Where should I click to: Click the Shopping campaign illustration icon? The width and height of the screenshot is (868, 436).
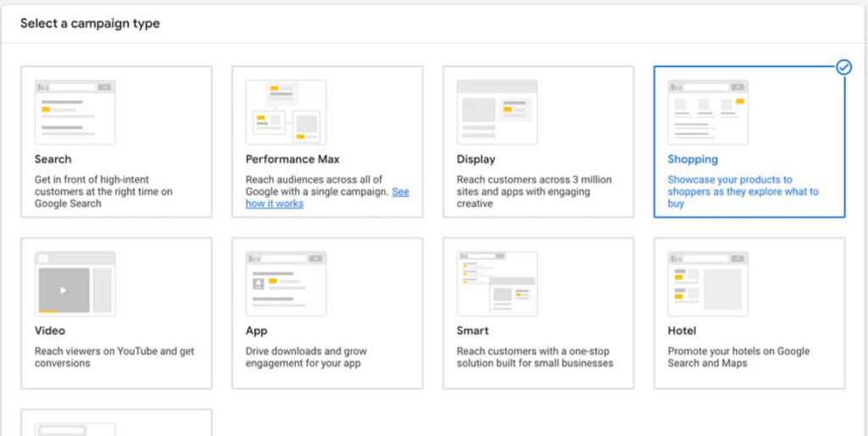pos(708,112)
